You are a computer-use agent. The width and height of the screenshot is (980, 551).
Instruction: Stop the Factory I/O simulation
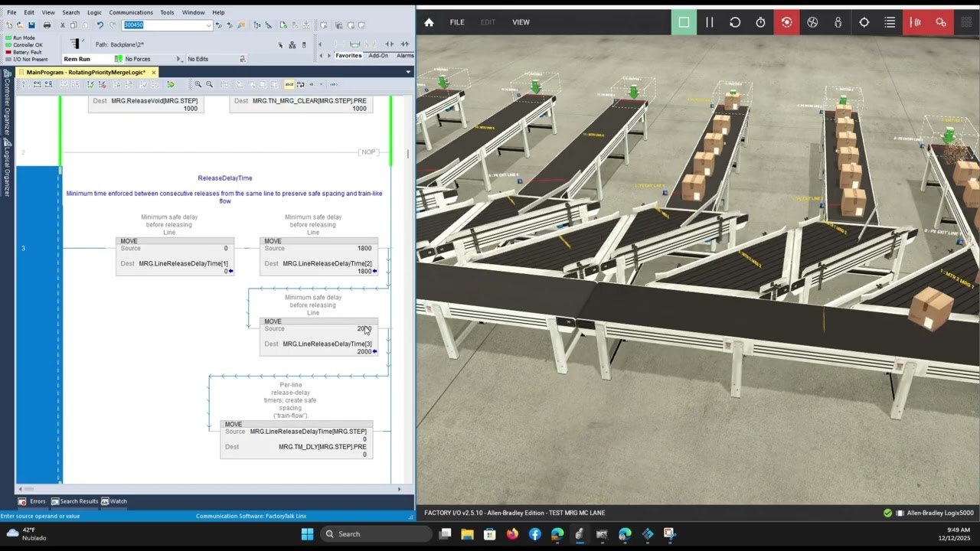click(x=684, y=22)
